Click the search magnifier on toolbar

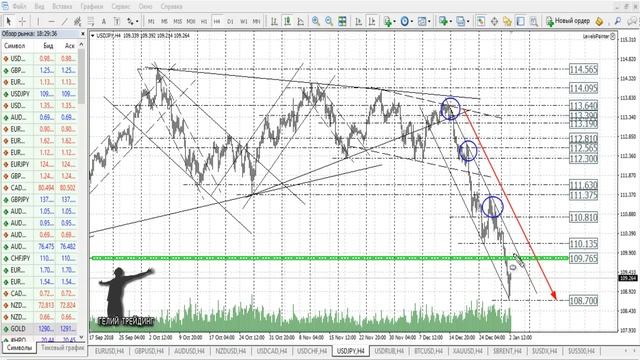click(618, 21)
